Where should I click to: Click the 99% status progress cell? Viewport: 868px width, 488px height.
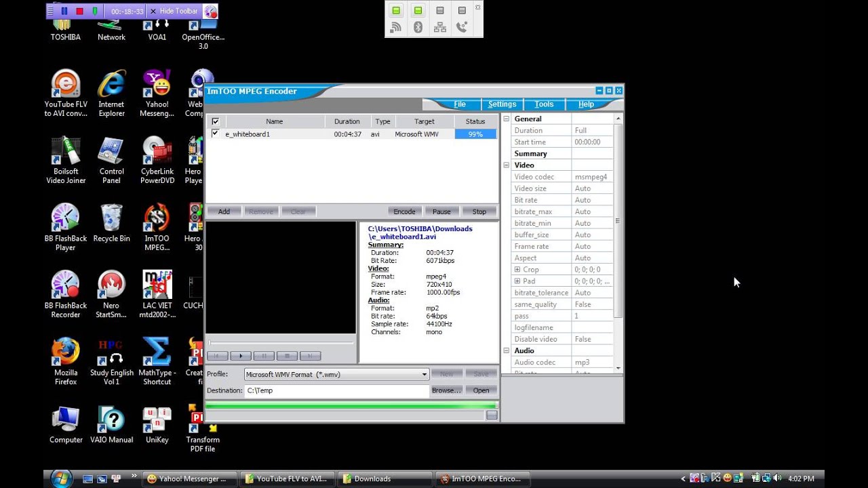(x=475, y=134)
